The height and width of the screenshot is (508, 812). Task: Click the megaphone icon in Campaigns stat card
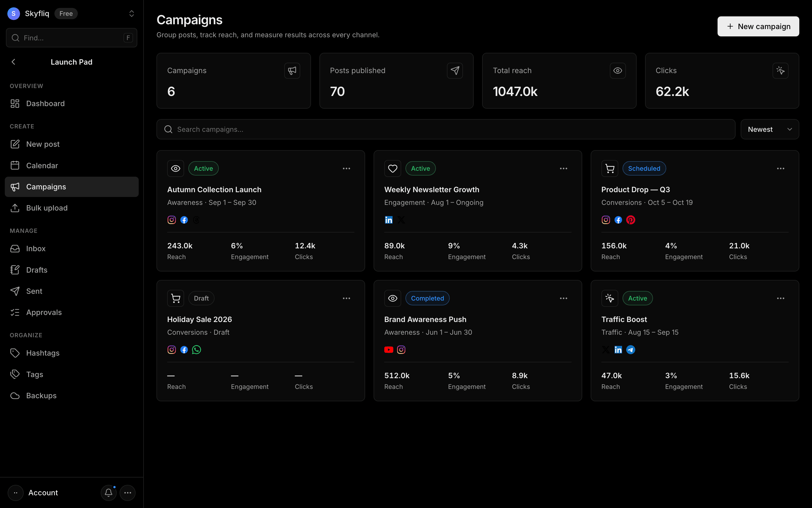point(292,71)
